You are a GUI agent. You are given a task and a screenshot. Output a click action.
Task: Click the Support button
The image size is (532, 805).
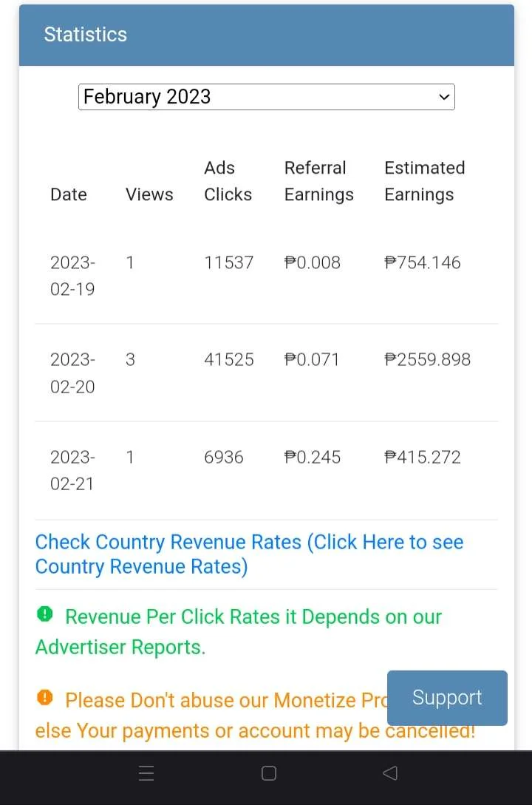point(447,698)
